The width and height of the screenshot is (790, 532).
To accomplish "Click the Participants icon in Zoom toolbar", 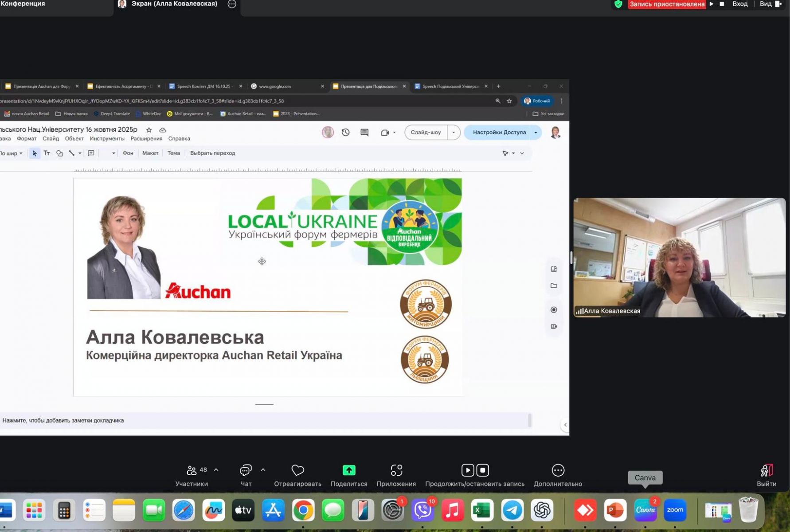I will pyautogui.click(x=192, y=470).
